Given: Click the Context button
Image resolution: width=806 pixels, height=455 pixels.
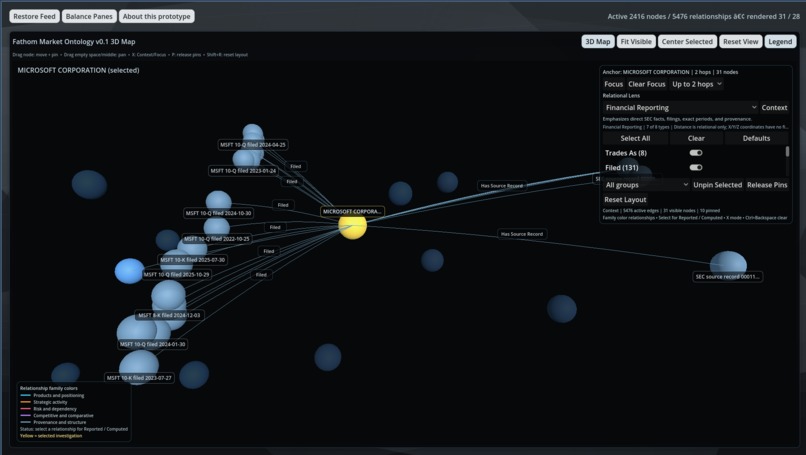Looking at the screenshot, I should click(x=774, y=107).
